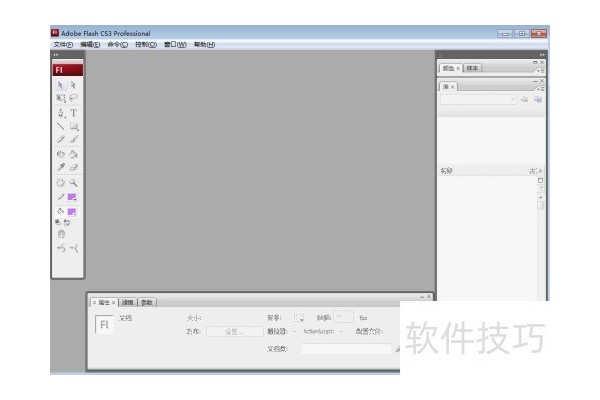Click the wide library view button
The height and width of the screenshot is (400, 600).
click(540, 180)
